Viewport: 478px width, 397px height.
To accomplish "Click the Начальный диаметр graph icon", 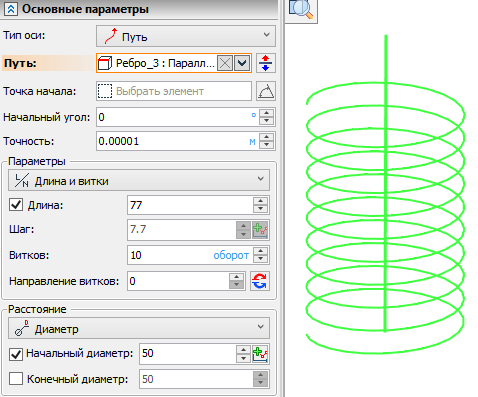I will pos(260,354).
